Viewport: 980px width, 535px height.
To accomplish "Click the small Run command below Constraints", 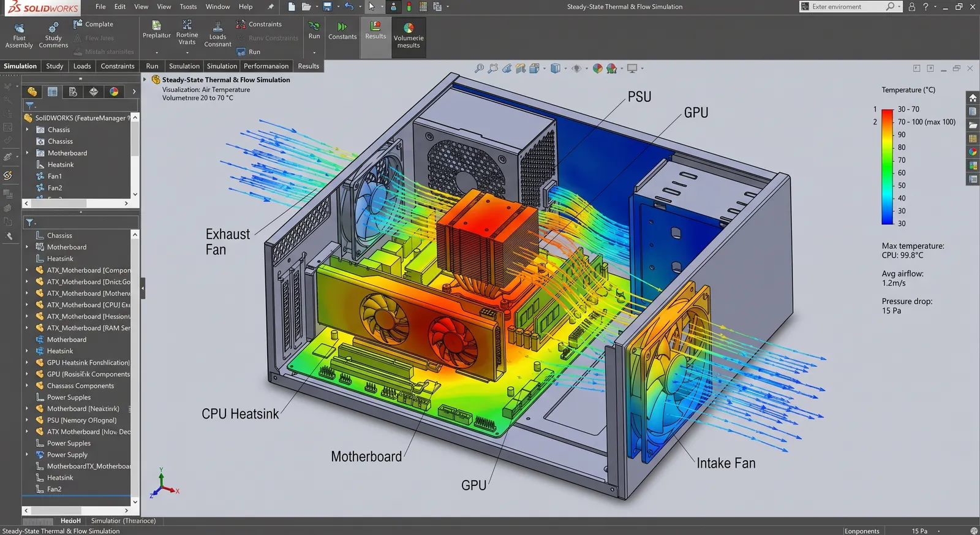I will [x=249, y=52].
